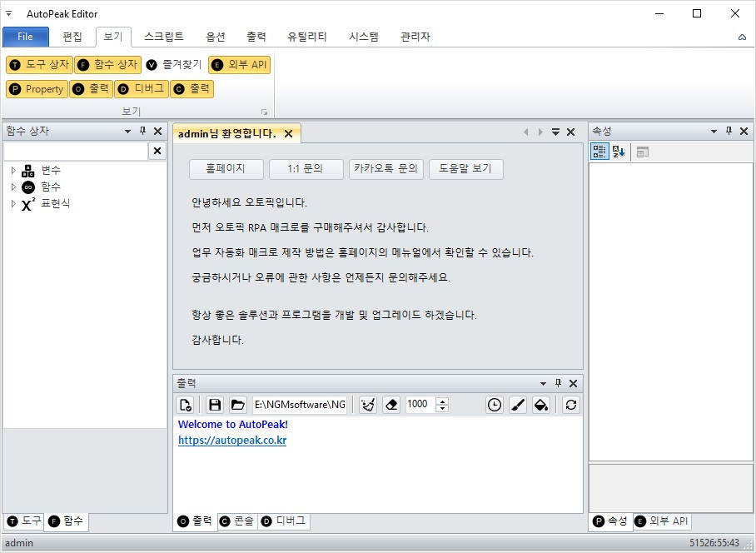Open the 관리자 ribbon tab

(x=415, y=37)
